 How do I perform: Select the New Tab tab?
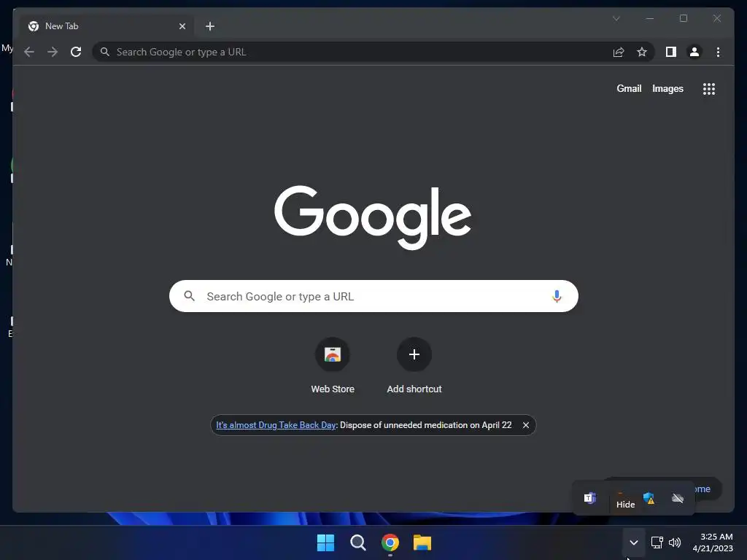(107, 26)
